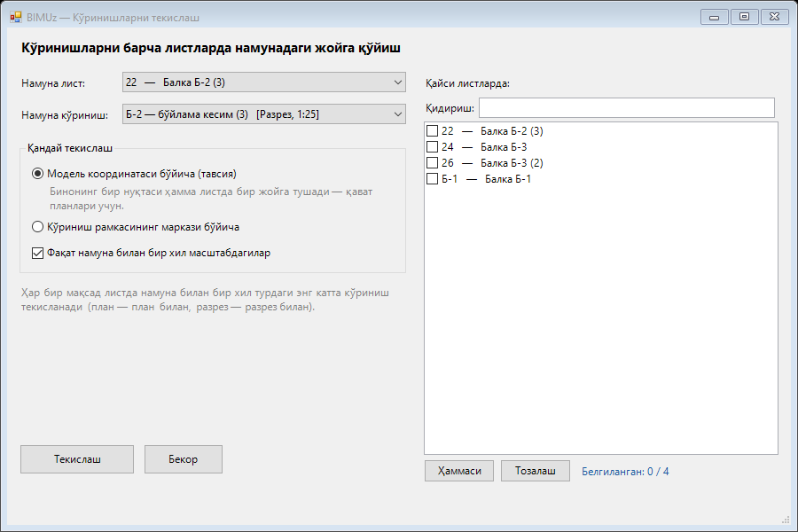Click the Қандай текислаш group title

pyautogui.click(x=70, y=148)
